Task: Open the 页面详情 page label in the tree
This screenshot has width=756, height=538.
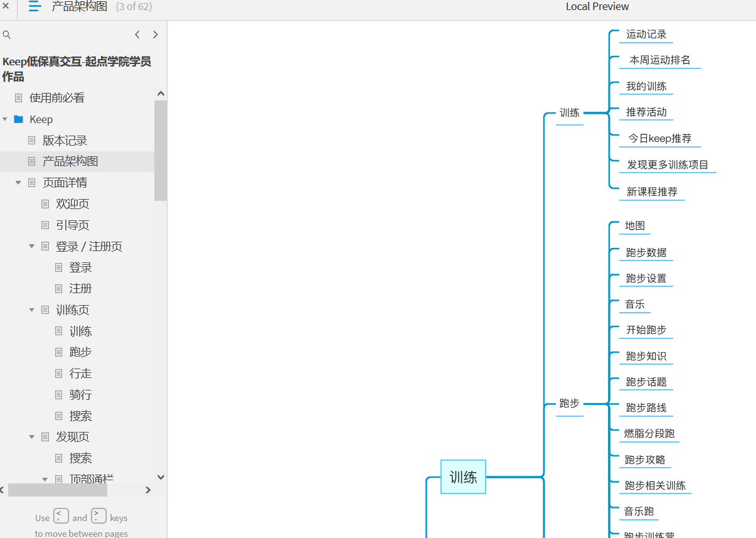Action: 65,183
